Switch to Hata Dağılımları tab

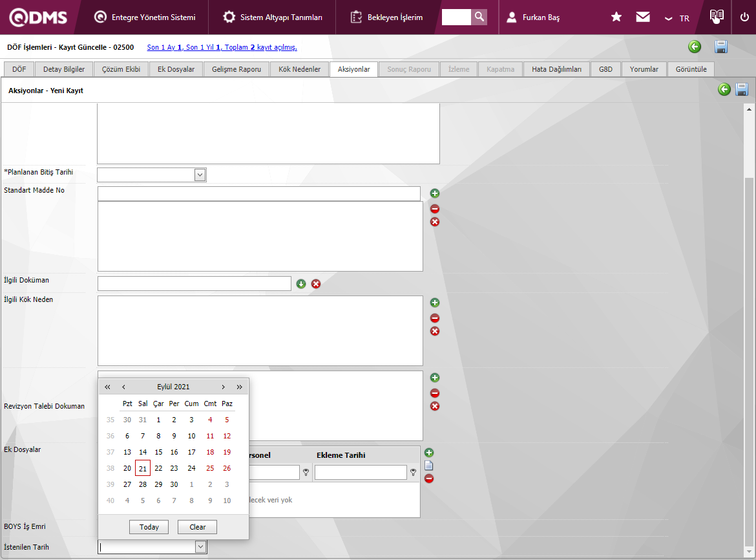(556, 69)
